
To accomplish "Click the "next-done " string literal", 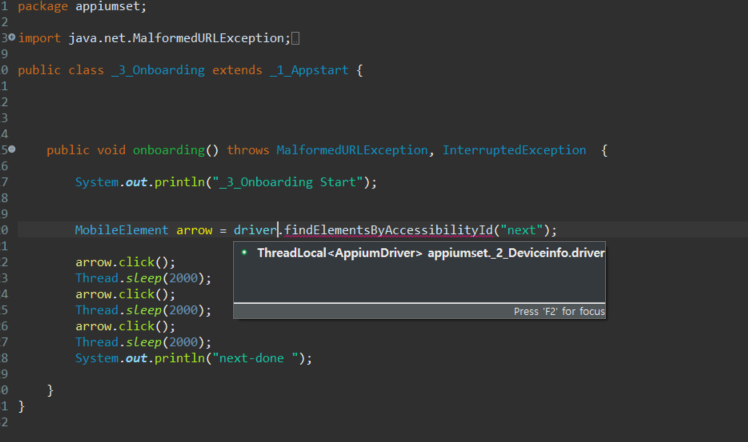I will tap(255, 358).
